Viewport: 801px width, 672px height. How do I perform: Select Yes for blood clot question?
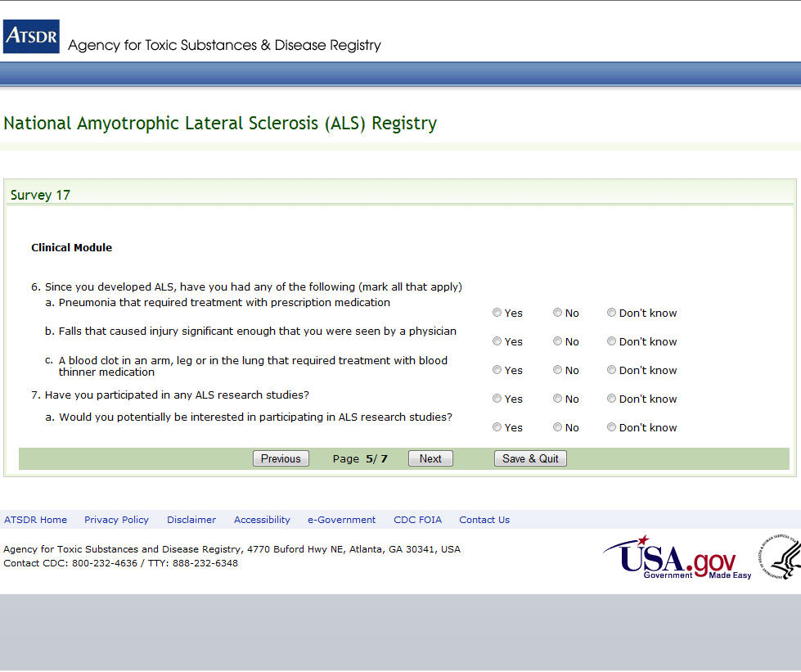(497, 370)
